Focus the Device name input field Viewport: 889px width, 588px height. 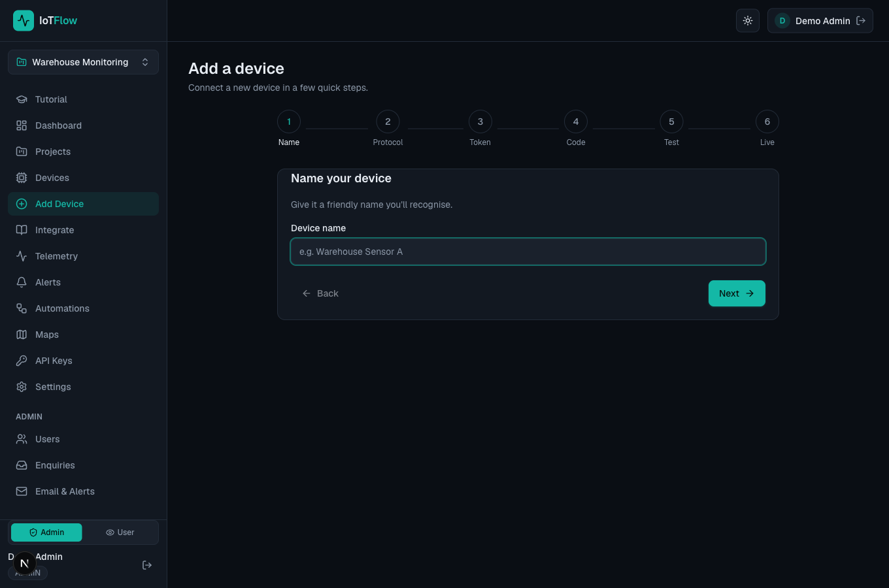point(528,252)
